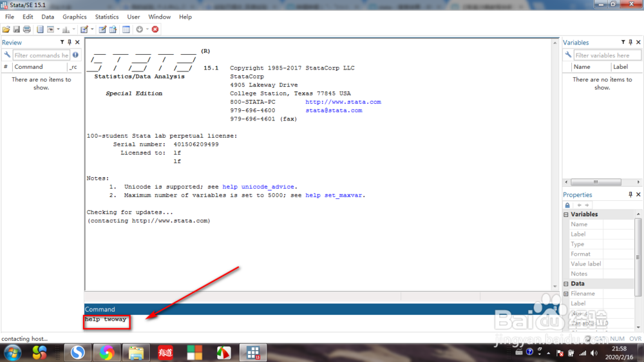Click the red Youdao taskbar icon
Image resolution: width=644 pixels, height=362 pixels.
165,352
